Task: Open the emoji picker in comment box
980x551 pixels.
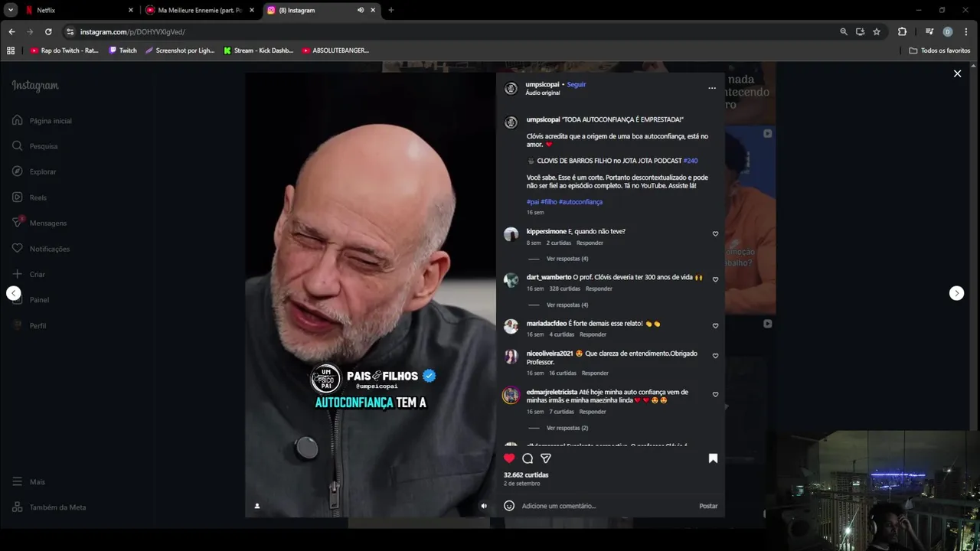Action: click(x=509, y=506)
